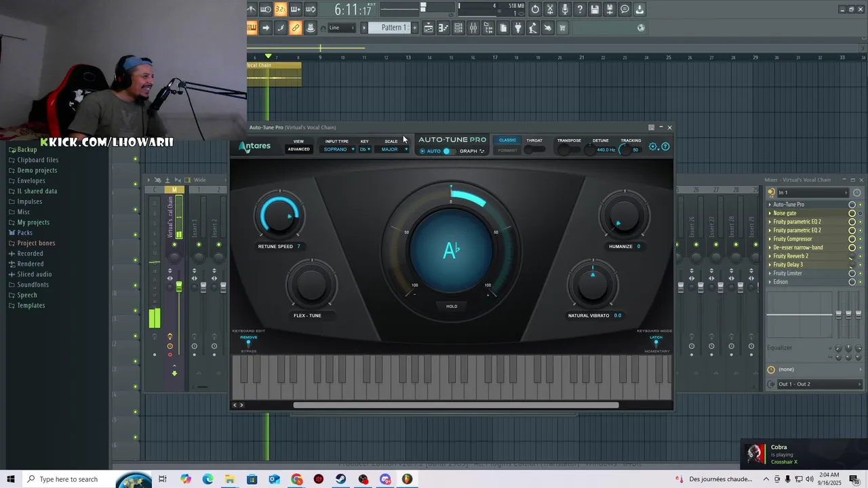Click the Humanize knob
Screen dimensions: 868x488
[x=624, y=216]
